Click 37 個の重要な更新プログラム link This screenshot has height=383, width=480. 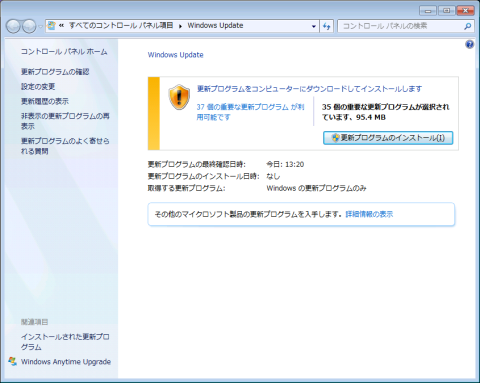tap(250, 112)
